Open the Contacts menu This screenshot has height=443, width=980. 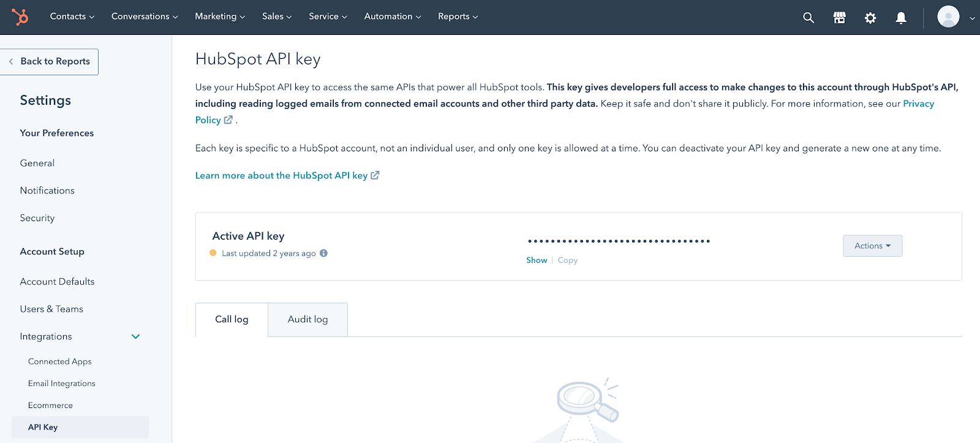(72, 17)
